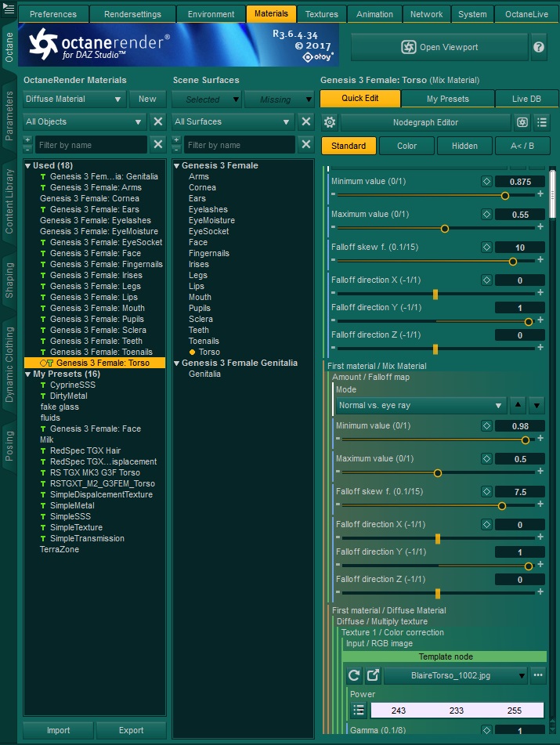Click the node icon for Falloff skew 10

[486, 247]
